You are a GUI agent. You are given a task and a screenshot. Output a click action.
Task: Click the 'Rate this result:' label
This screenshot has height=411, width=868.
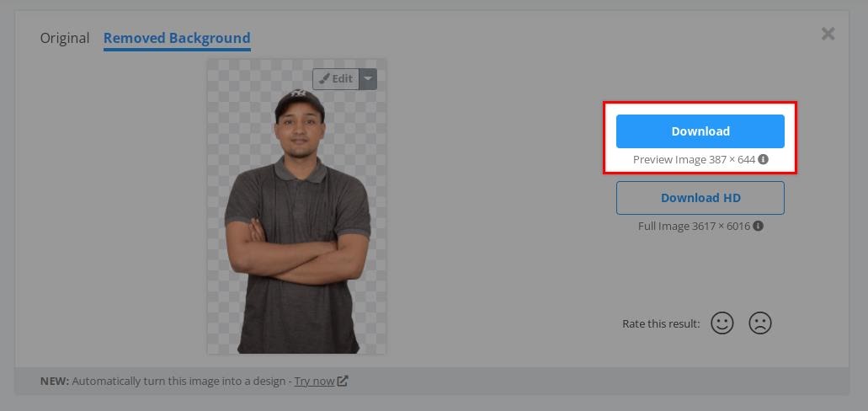661,323
